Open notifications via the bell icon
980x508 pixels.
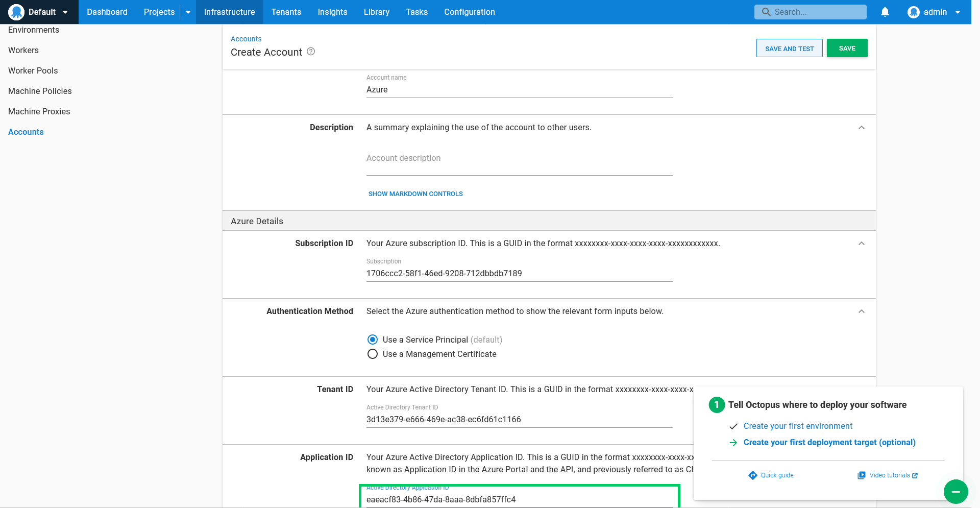[x=885, y=12]
